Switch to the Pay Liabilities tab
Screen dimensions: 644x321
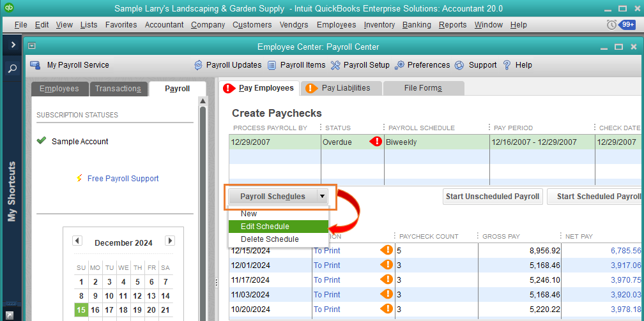pyautogui.click(x=342, y=88)
